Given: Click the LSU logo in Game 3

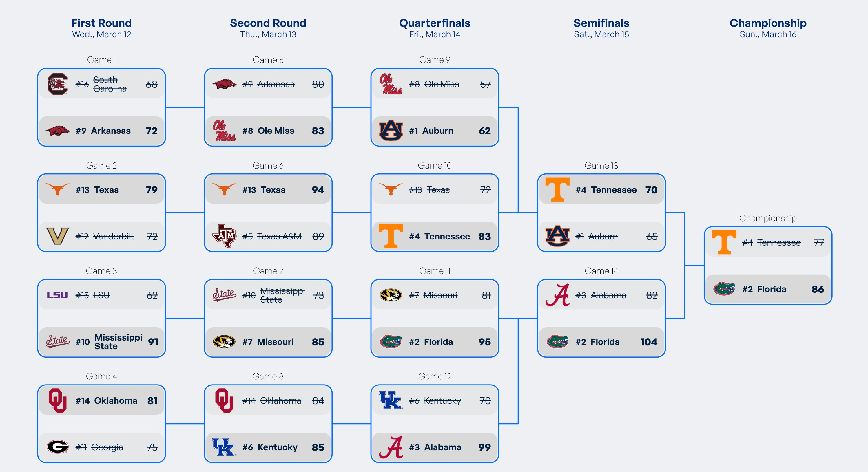Looking at the screenshot, I should click(57, 295).
